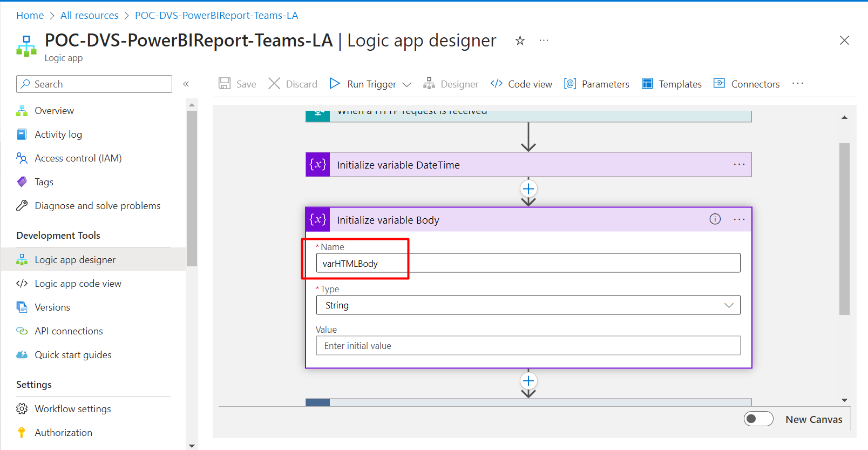Viewport: 868px width, 450px height.
Task: Click the Value field Enter initial value
Action: point(528,346)
